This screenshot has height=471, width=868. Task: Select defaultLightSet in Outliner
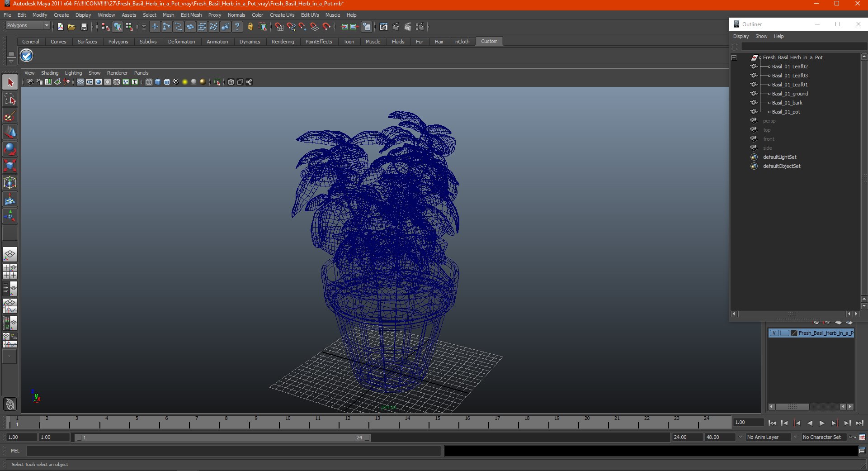click(780, 157)
